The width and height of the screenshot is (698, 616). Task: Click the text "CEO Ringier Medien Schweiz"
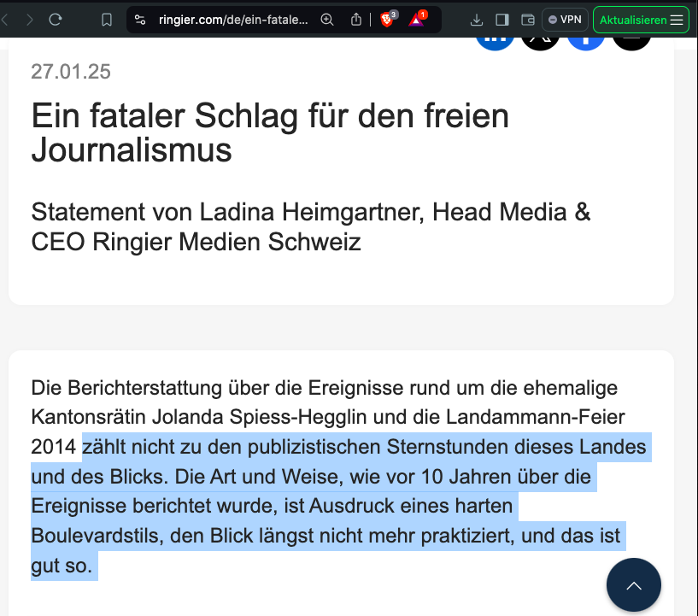[x=196, y=242]
